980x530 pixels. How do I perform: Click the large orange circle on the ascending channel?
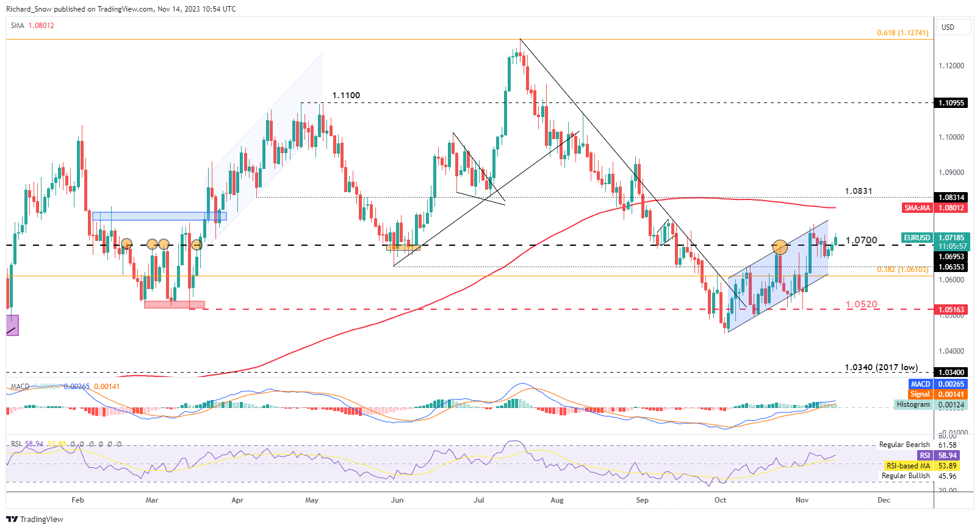(x=779, y=248)
